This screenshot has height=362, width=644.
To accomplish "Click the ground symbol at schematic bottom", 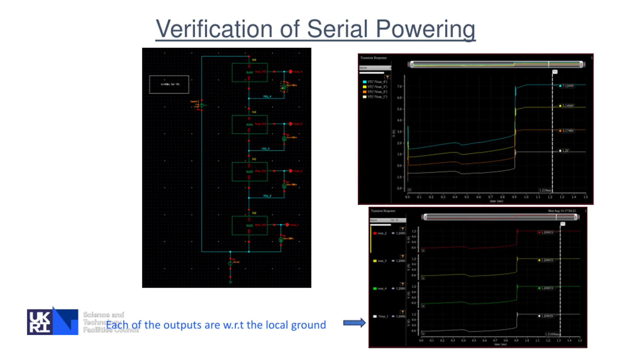I will pos(230,282).
